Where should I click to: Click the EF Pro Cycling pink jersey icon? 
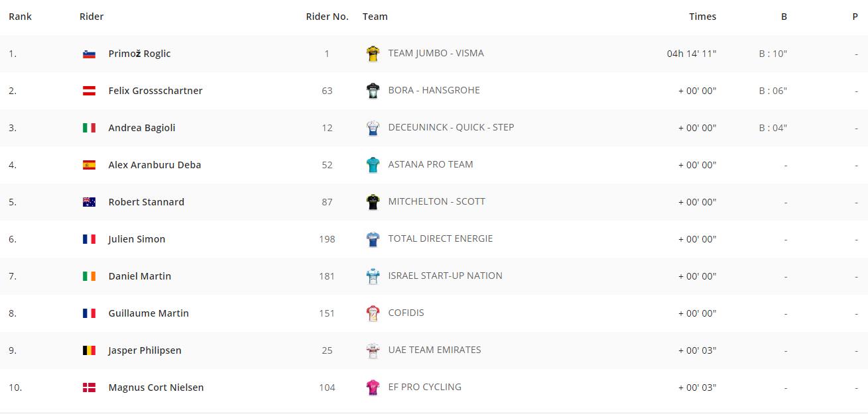pyautogui.click(x=373, y=388)
